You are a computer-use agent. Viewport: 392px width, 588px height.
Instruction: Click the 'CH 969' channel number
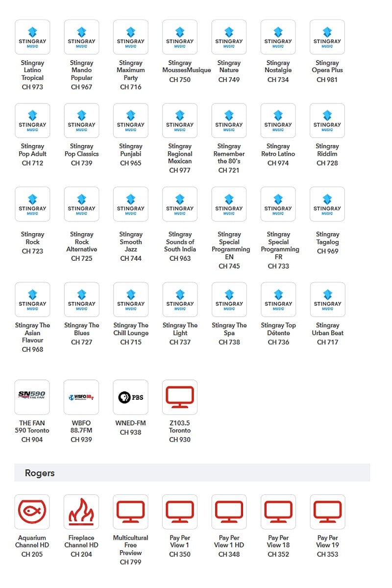[x=327, y=251]
